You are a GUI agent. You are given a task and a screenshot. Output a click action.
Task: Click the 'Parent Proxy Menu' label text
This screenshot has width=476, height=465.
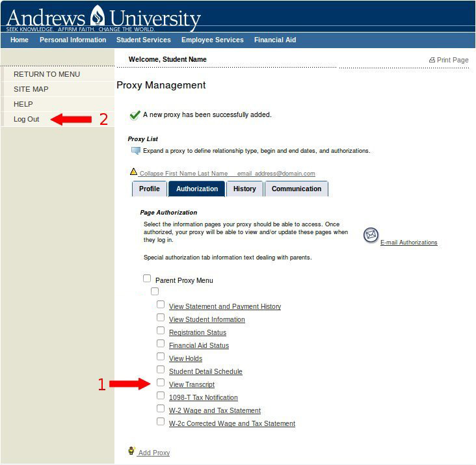(184, 280)
